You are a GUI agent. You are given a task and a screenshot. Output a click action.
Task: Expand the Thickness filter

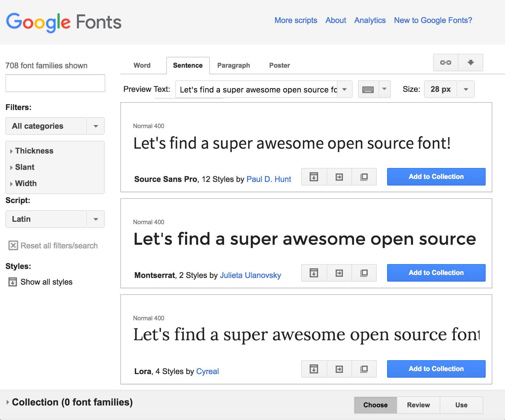point(31,151)
